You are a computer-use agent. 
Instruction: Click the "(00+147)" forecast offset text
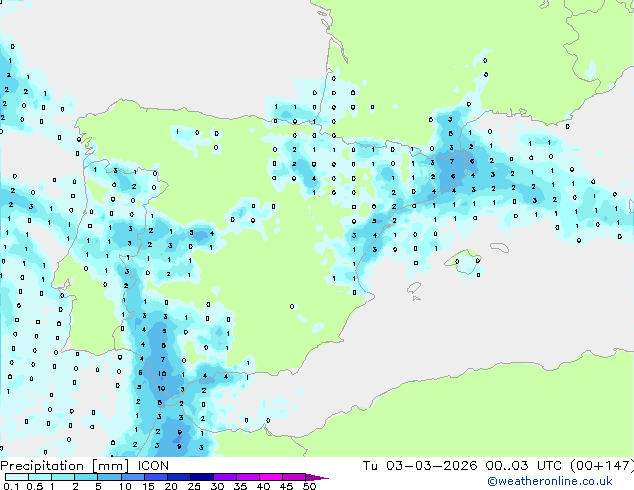point(602,466)
